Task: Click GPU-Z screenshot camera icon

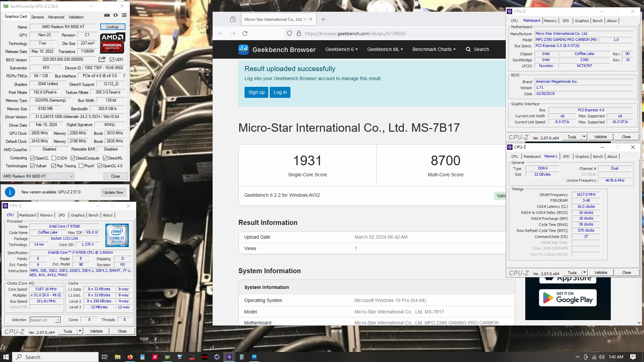Action: pyautogui.click(x=107, y=15)
